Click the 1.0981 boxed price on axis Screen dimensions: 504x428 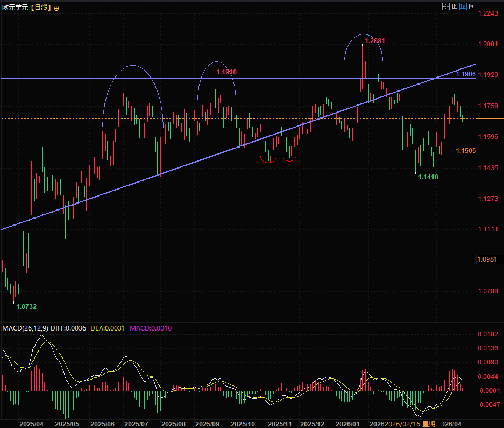(x=488, y=259)
